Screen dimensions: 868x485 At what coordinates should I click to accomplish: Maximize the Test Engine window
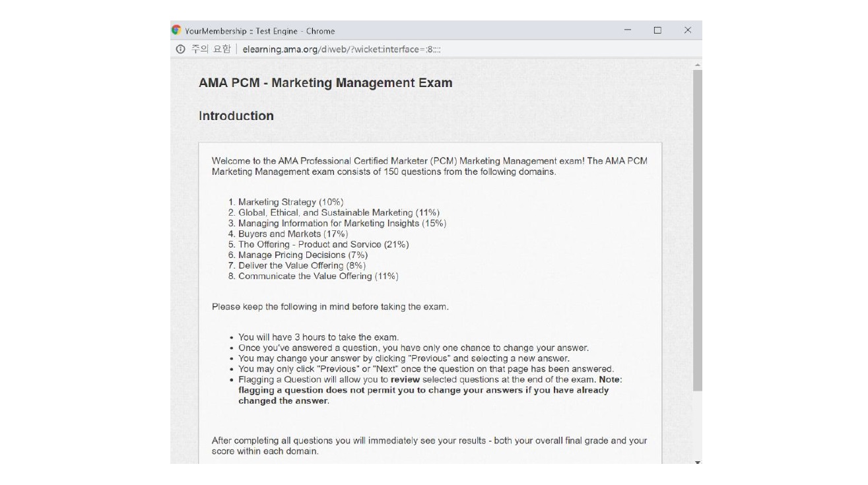[657, 30]
